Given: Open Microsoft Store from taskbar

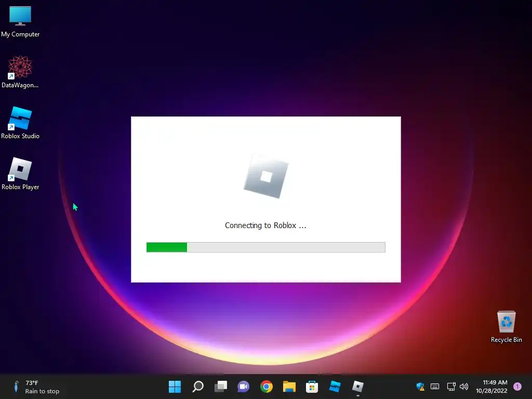Looking at the screenshot, I should pyautogui.click(x=312, y=387).
